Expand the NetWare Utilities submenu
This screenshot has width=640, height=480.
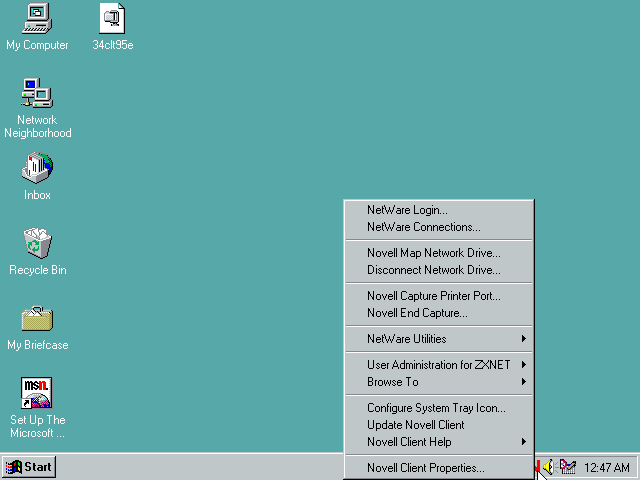point(439,339)
